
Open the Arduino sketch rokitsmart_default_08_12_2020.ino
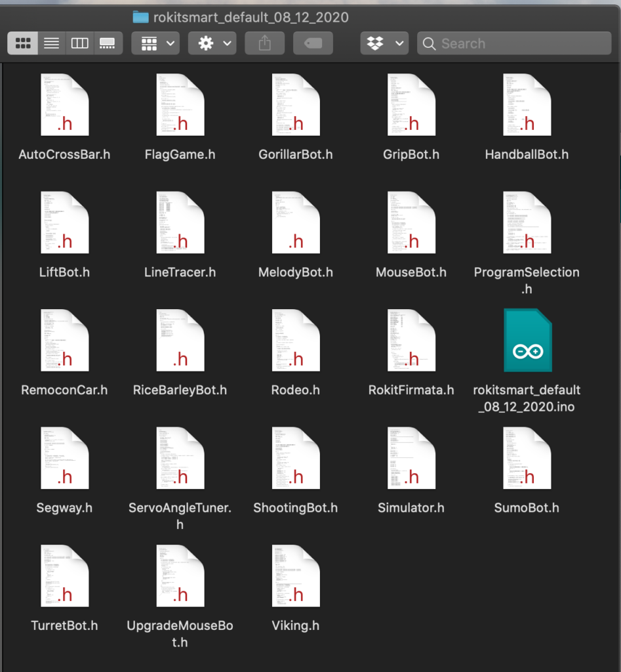(527, 341)
